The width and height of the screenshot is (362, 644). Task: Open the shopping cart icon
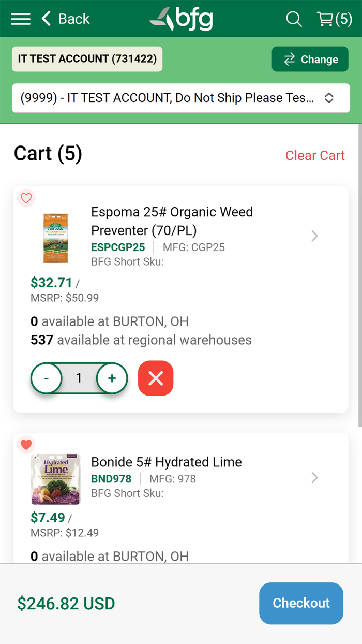(334, 19)
